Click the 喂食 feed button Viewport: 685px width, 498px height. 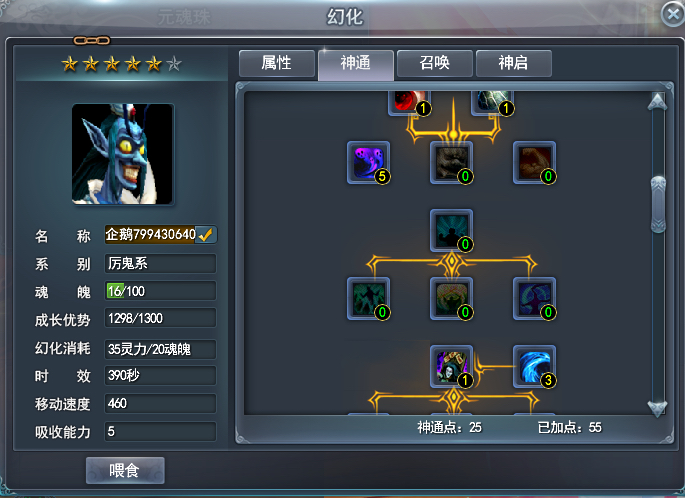[125, 470]
